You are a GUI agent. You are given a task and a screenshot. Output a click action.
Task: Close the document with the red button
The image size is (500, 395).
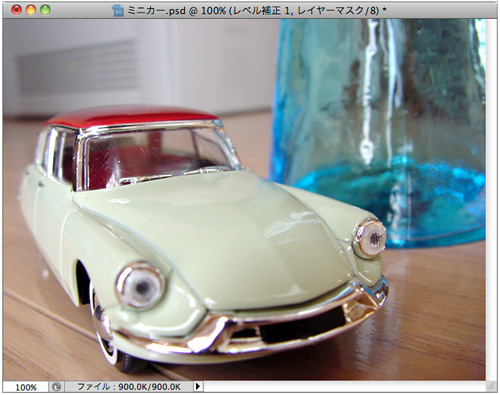[16, 10]
